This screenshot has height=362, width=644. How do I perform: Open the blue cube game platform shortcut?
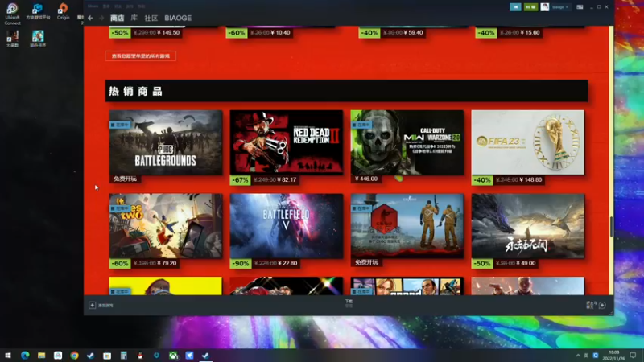tap(38, 11)
